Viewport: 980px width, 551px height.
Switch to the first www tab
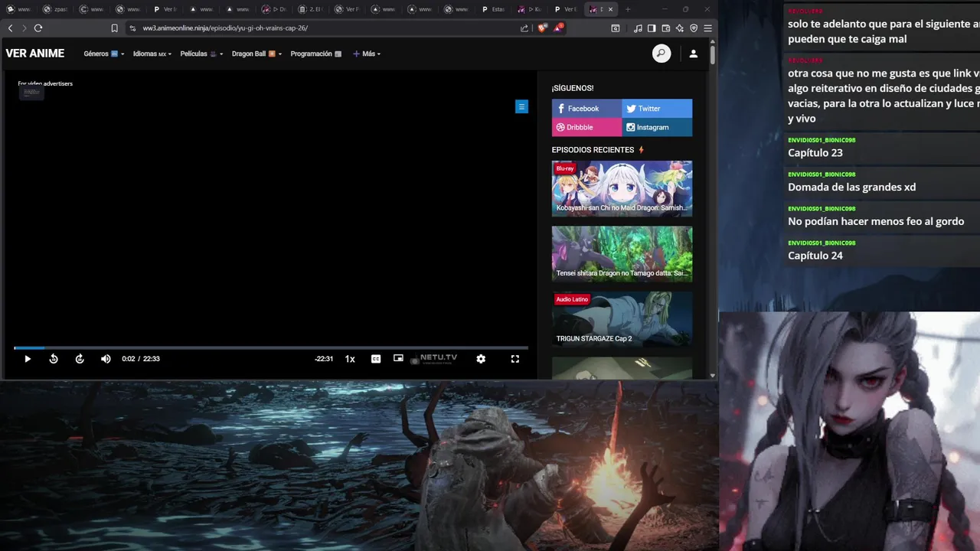(x=18, y=9)
